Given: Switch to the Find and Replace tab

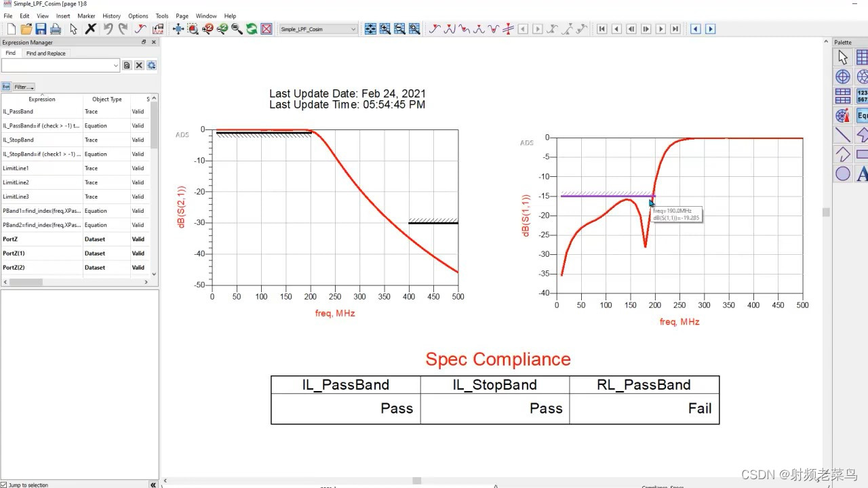Looking at the screenshot, I should click(45, 53).
